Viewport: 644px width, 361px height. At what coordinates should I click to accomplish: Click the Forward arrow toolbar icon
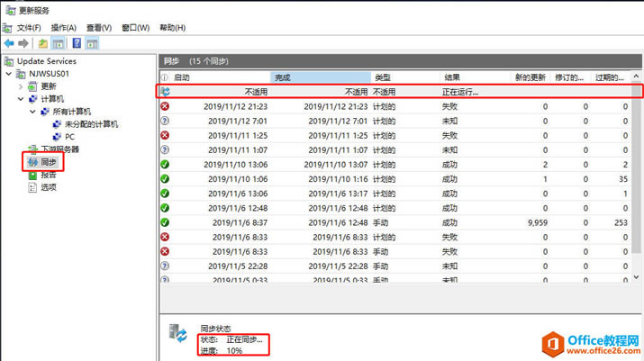(23, 43)
